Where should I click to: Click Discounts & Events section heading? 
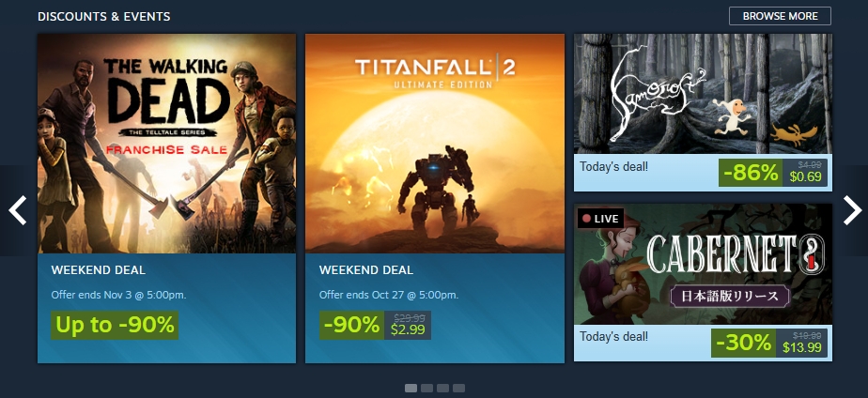(104, 17)
